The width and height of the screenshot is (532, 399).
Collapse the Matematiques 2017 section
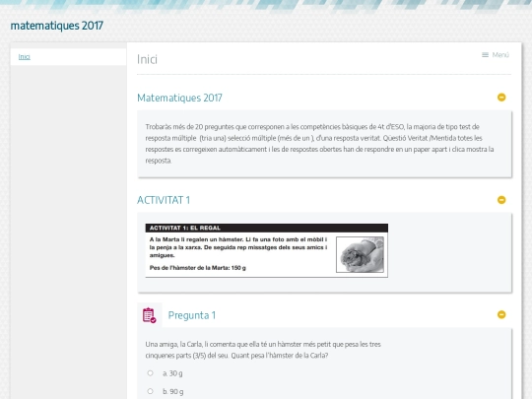coord(501,98)
